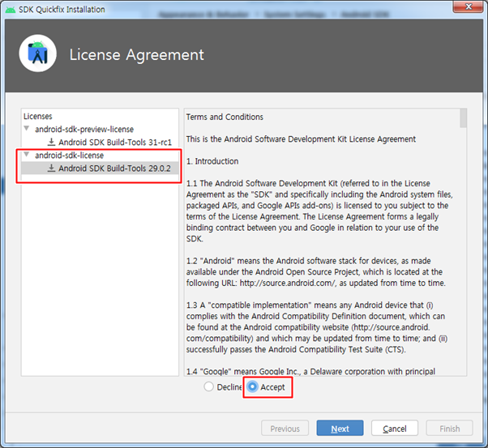The height and width of the screenshot is (448, 488).
Task: Click the 'License Agreement' title text
Action: (x=137, y=55)
